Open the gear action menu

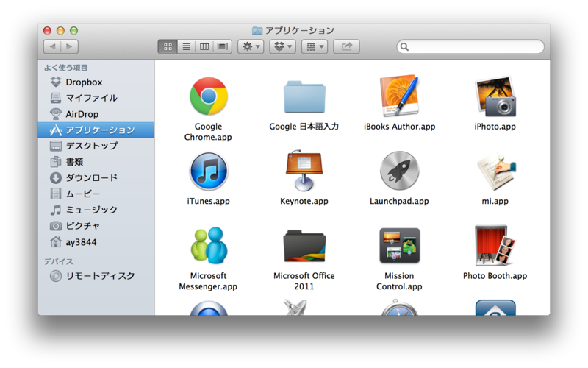(251, 46)
